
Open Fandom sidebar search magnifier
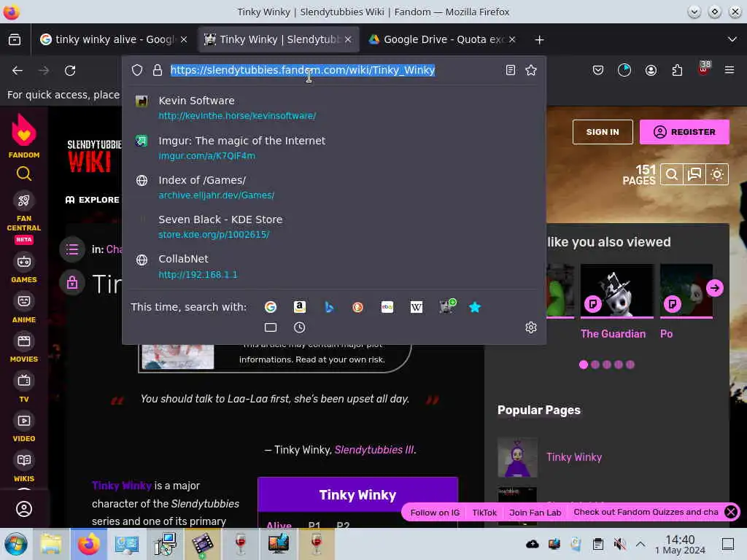24,174
